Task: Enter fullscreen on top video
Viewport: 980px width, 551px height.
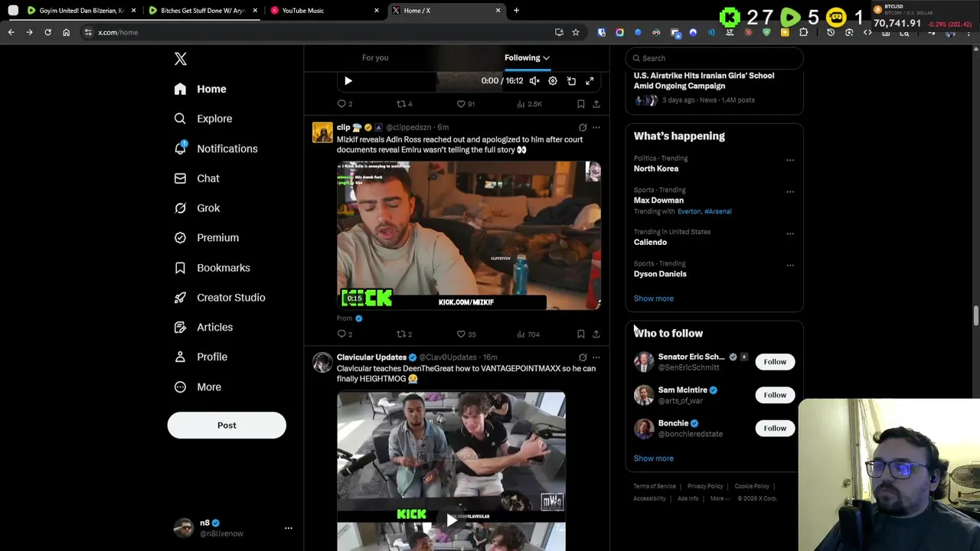Action: tap(590, 81)
